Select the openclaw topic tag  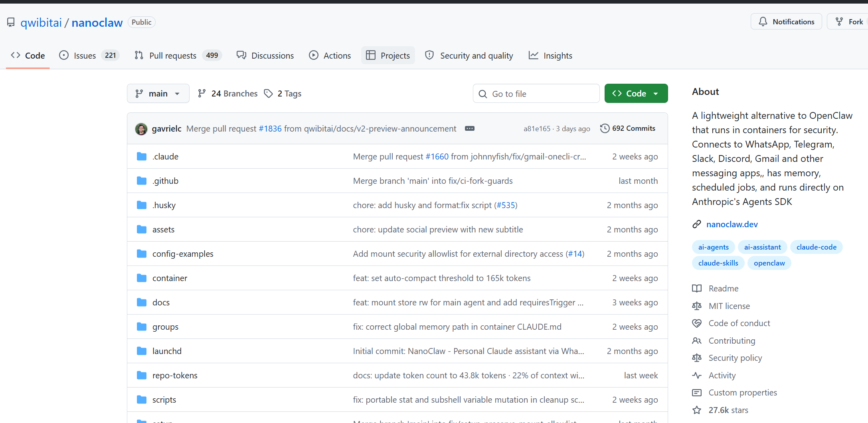(769, 263)
